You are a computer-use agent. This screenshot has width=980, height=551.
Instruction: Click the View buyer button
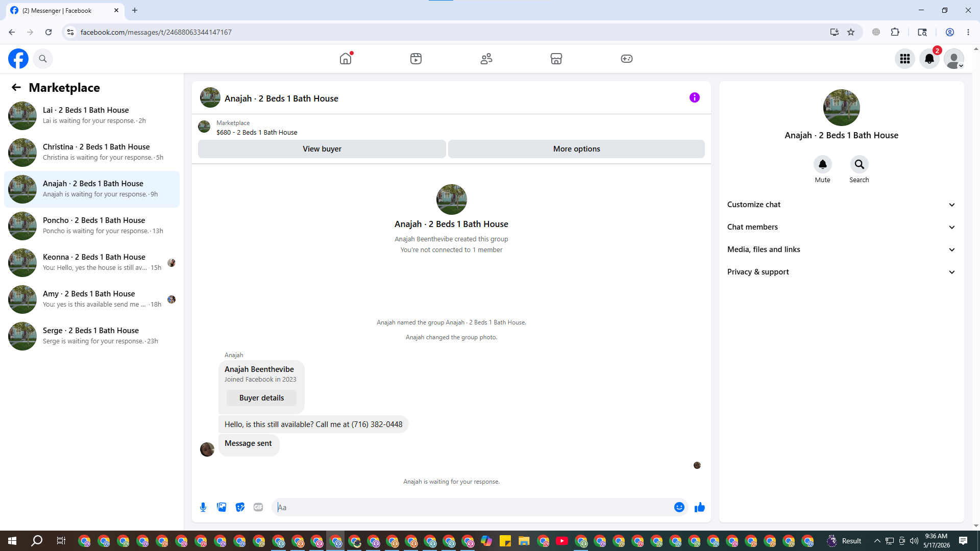click(x=322, y=149)
